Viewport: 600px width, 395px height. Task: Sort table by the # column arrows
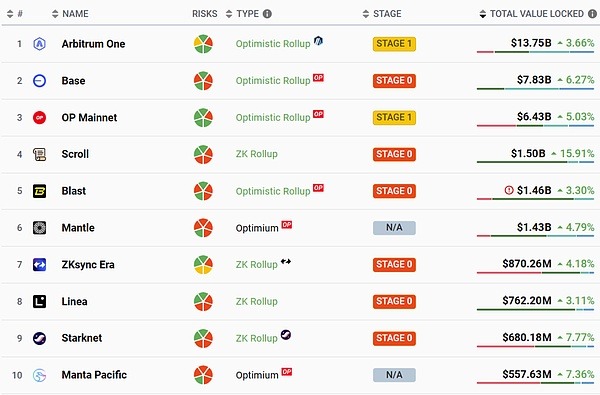click(10, 14)
